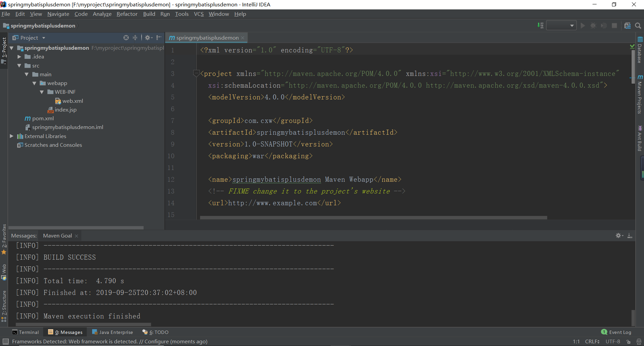Open the Refactor menu
644x346 pixels.
pyautogui.click(x=127, y=14)
